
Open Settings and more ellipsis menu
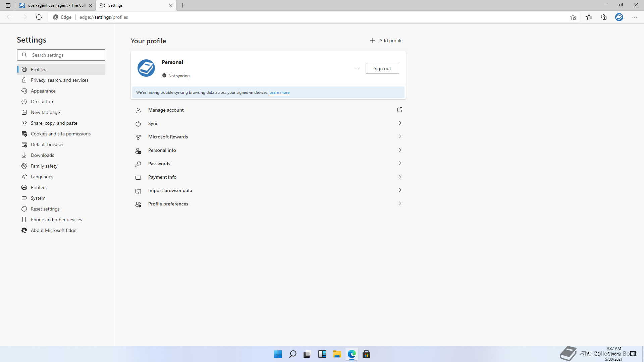[635, 17]
